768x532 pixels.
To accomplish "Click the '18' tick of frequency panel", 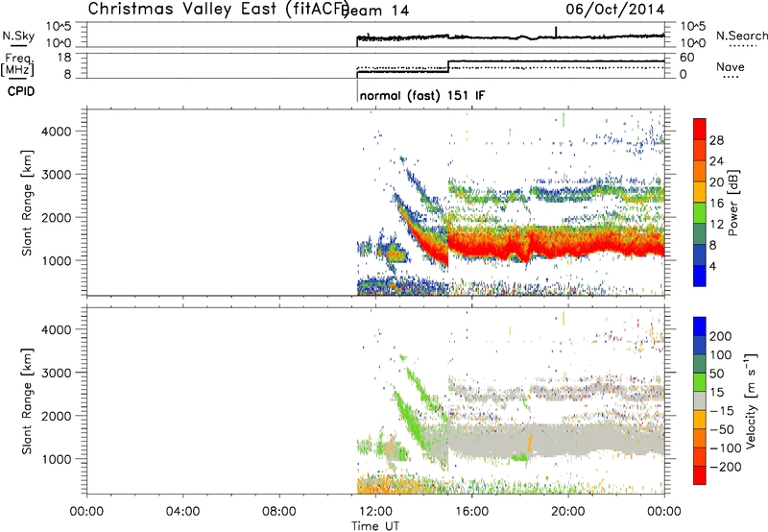I will (x=64, y=58).
